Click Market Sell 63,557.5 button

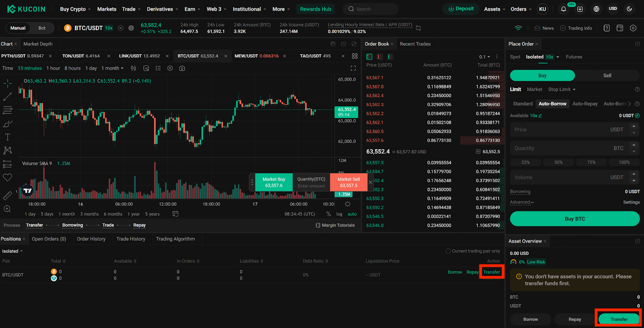tap(349, 182)
